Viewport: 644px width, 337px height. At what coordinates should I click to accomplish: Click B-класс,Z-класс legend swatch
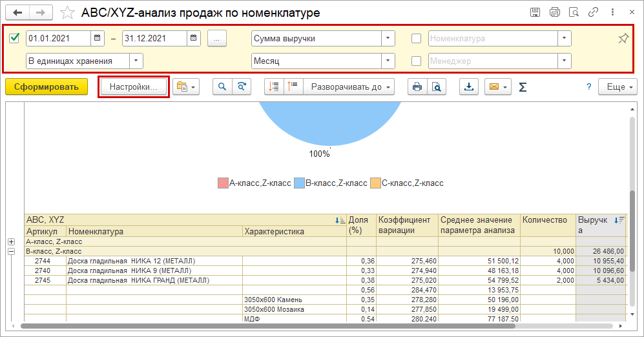click(x=299, y=183)
